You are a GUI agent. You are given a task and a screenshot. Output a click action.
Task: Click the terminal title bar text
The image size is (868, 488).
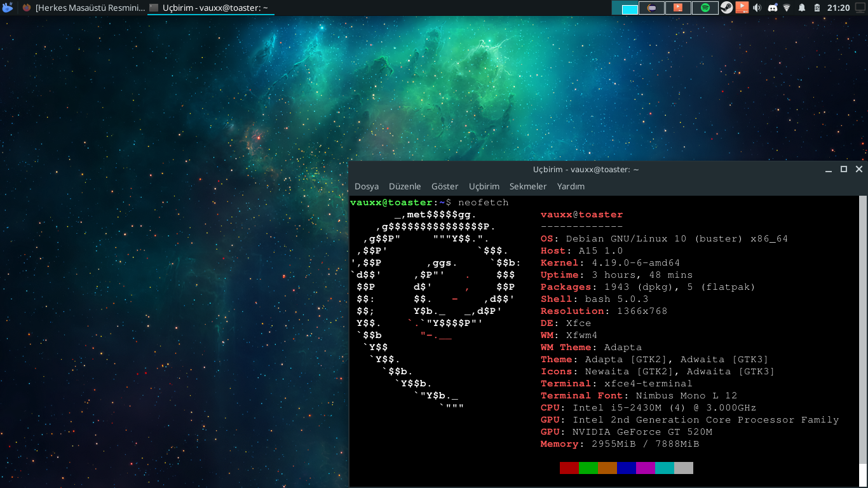(x=586, y=170)
